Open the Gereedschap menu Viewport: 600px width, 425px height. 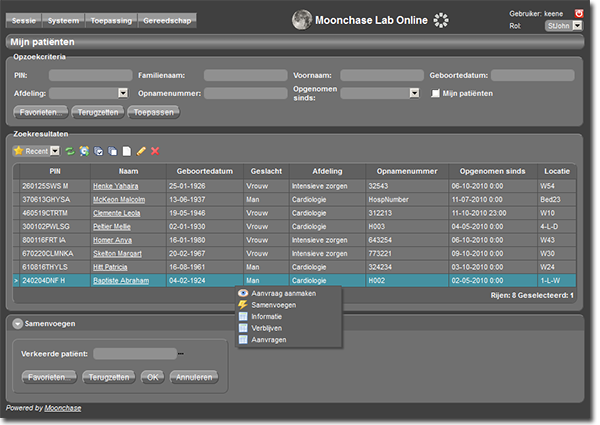[x=167, y=21]
